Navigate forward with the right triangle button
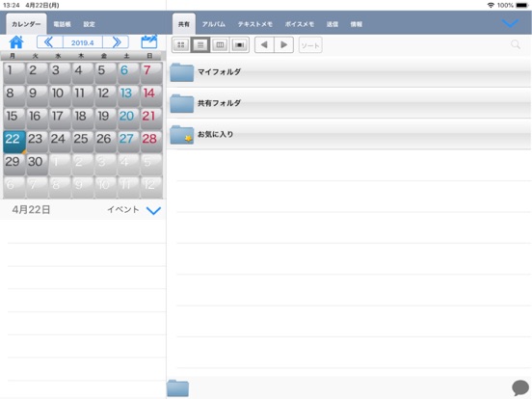The height and width of the screenshot is (399, 532). tap(283, 44)
